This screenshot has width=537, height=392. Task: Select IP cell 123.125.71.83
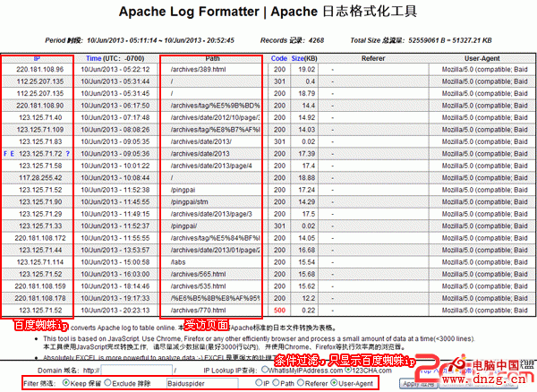(40, 141)
